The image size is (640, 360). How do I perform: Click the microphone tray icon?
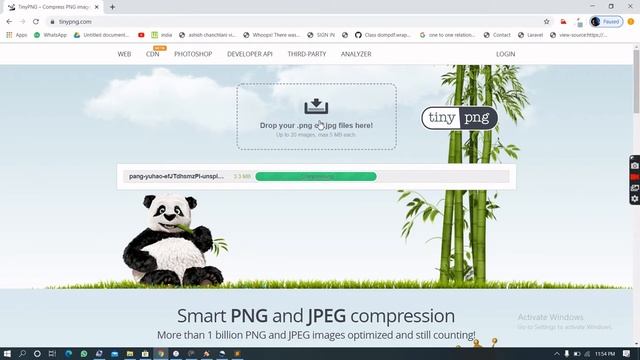click(567, 353)
